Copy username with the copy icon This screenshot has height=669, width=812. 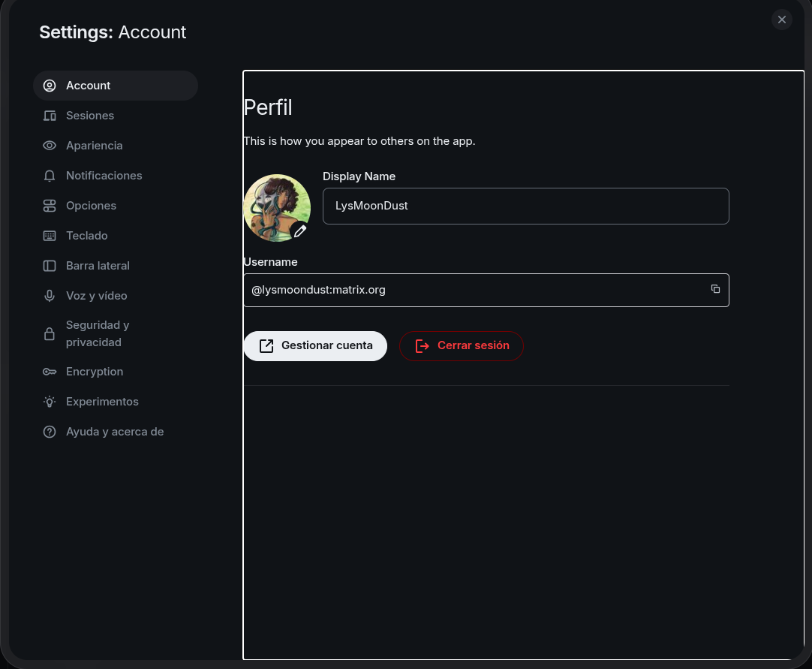(x=715, y=289)
